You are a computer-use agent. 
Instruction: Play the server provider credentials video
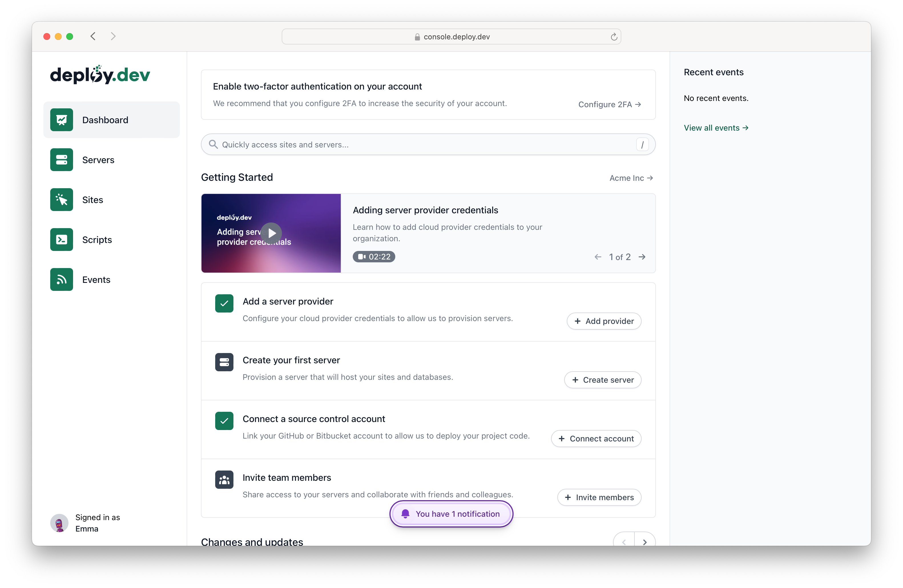click(271, 233)
